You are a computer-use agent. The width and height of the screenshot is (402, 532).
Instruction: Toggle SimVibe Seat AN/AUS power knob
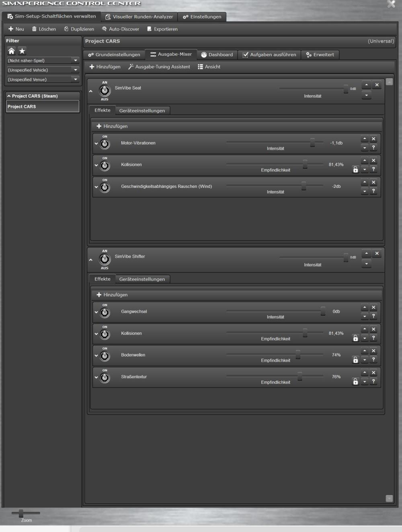pos(105,91)
